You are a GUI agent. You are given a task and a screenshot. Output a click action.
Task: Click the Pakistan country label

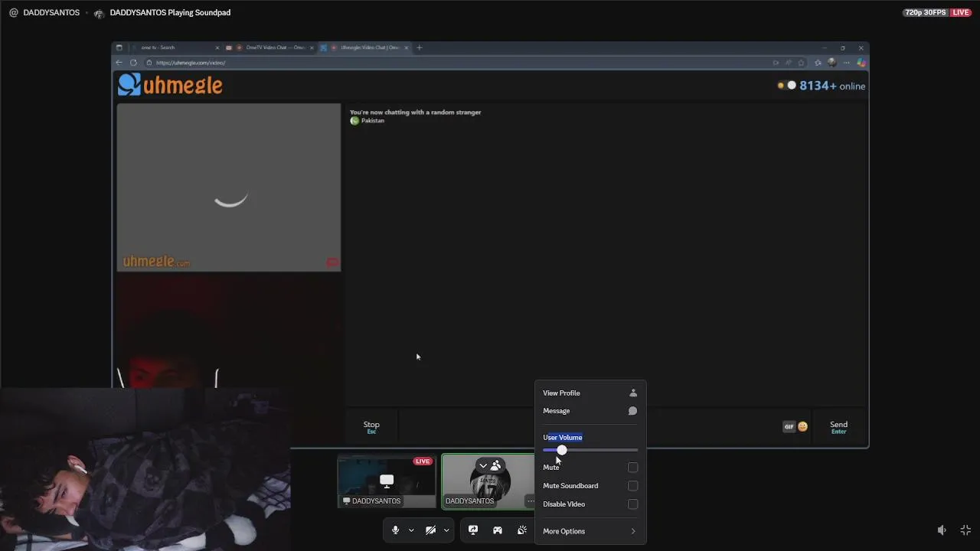coord(373,120)
